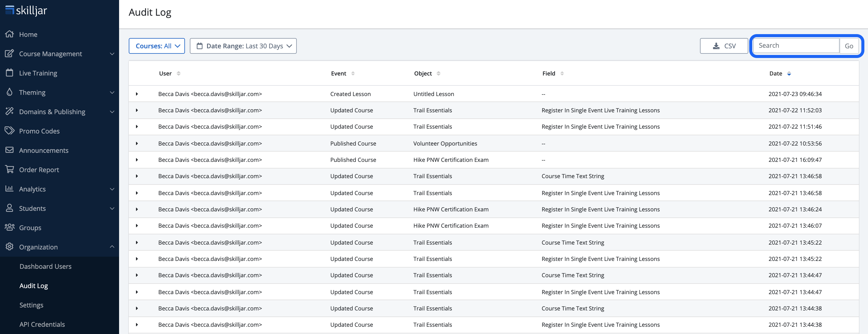Screen dimensions: 868x334
Task: Click the Order Report cart icon
Action: (9, 169)
